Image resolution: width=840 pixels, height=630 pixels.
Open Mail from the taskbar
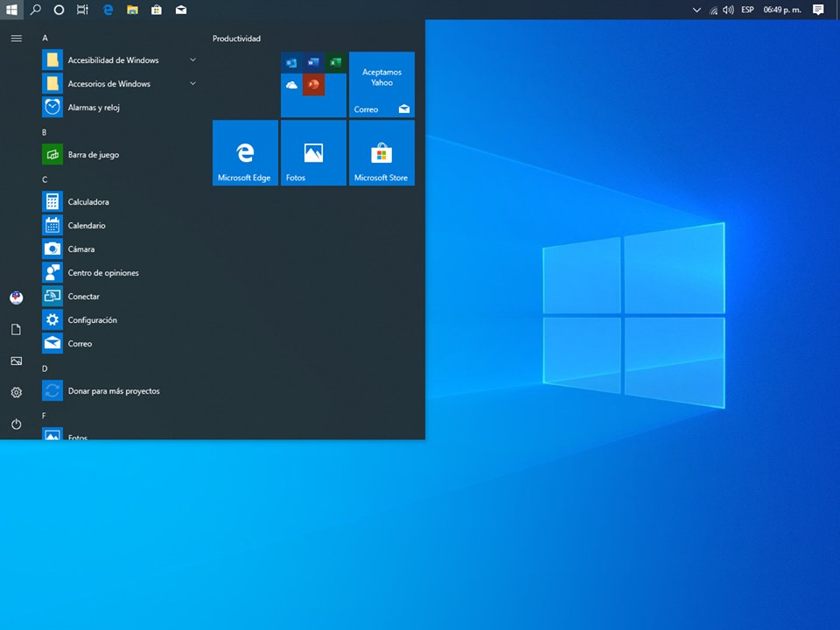181,10
